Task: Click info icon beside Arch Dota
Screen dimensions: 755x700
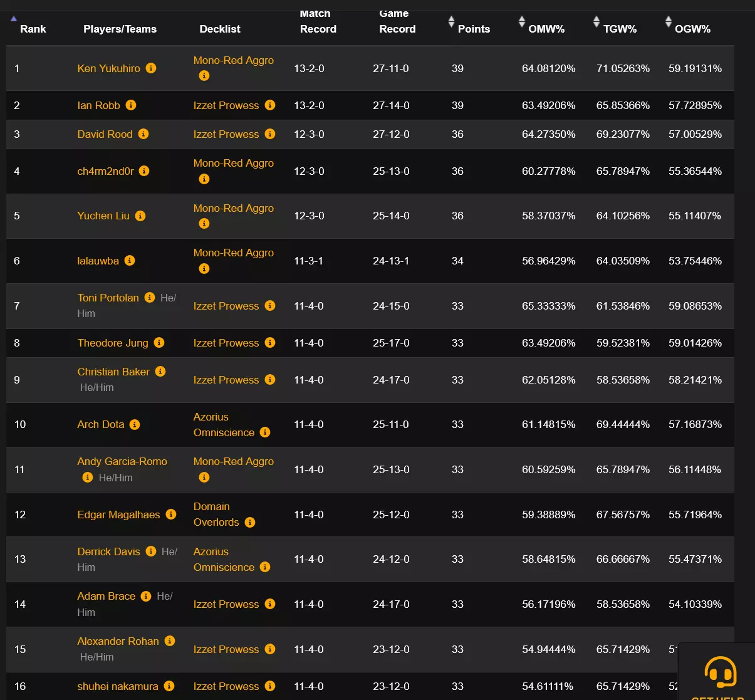Action: [x=135, y=424]
